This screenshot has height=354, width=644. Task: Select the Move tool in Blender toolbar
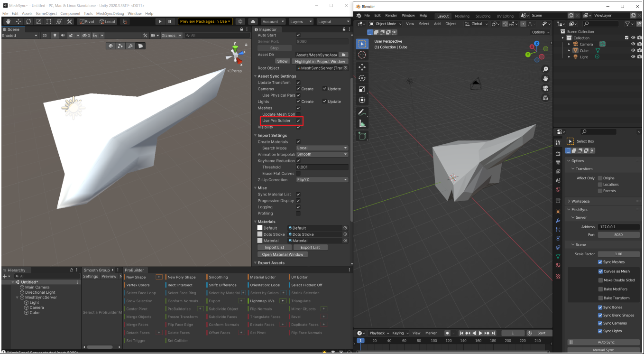(x=362, y=67)
